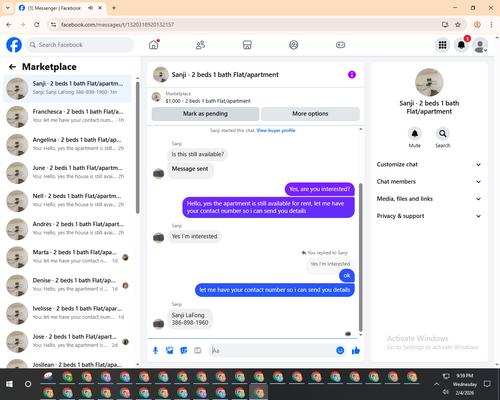Open the Windows action center notifications

(x=487, y=384)
